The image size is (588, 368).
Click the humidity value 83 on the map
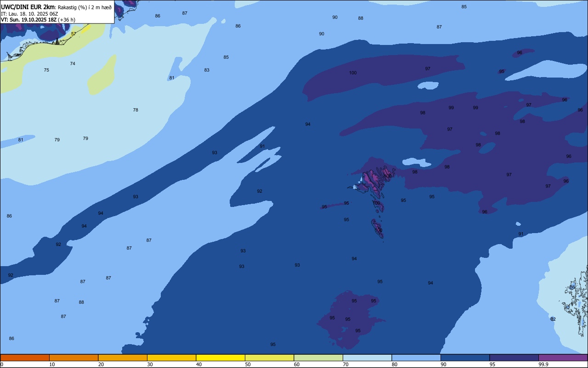207,70
